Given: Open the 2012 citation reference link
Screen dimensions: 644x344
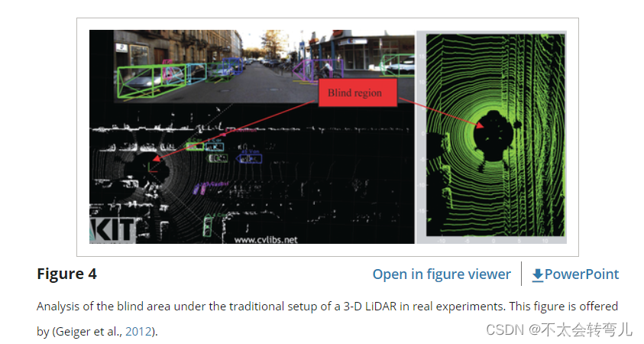Looking at the screenshot, I should 138,331.
